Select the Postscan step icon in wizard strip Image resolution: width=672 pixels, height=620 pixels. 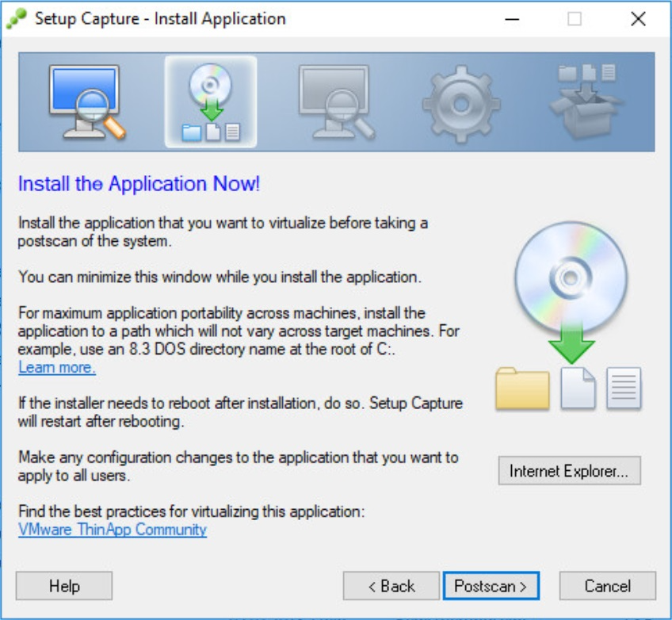336,101
